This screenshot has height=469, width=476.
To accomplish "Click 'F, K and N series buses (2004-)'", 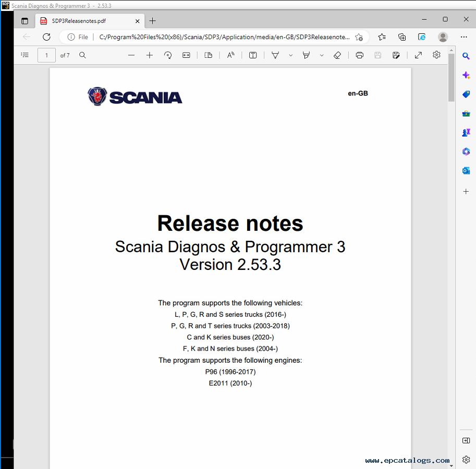I will [x=230, y=349].
